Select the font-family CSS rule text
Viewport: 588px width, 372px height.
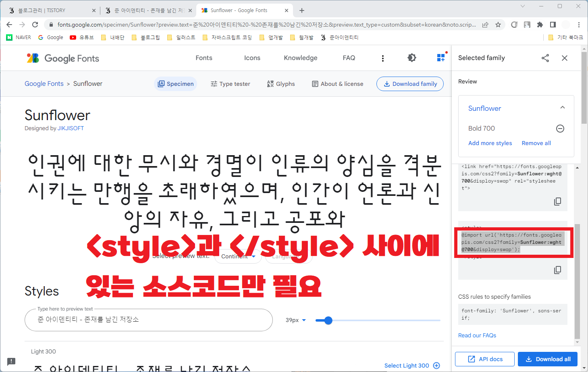(511, 314)
